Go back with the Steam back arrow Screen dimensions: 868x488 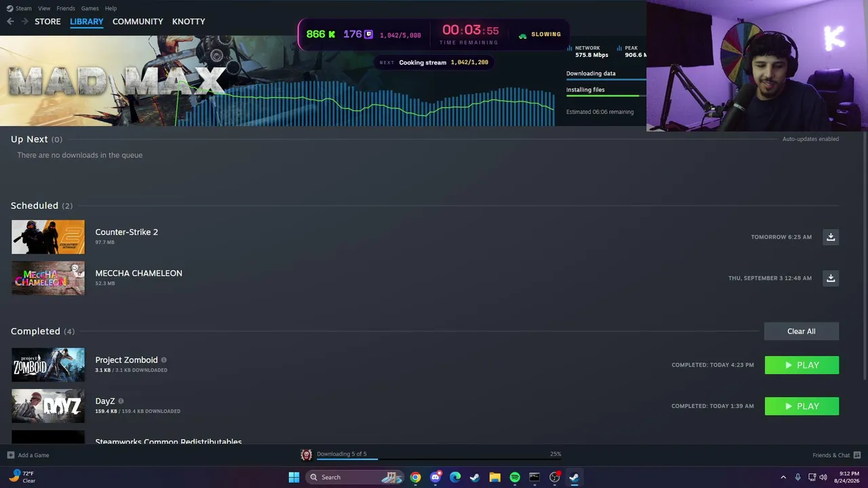click(10, 22)
